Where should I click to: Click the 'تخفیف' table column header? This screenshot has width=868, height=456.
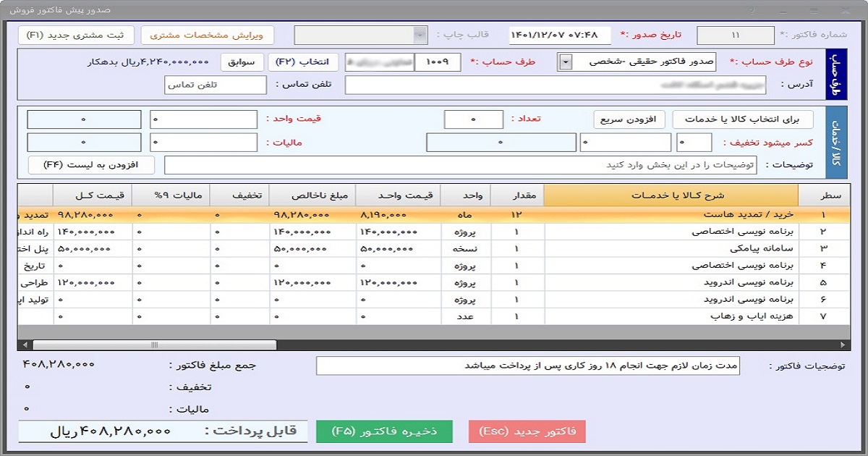(239, 195)
